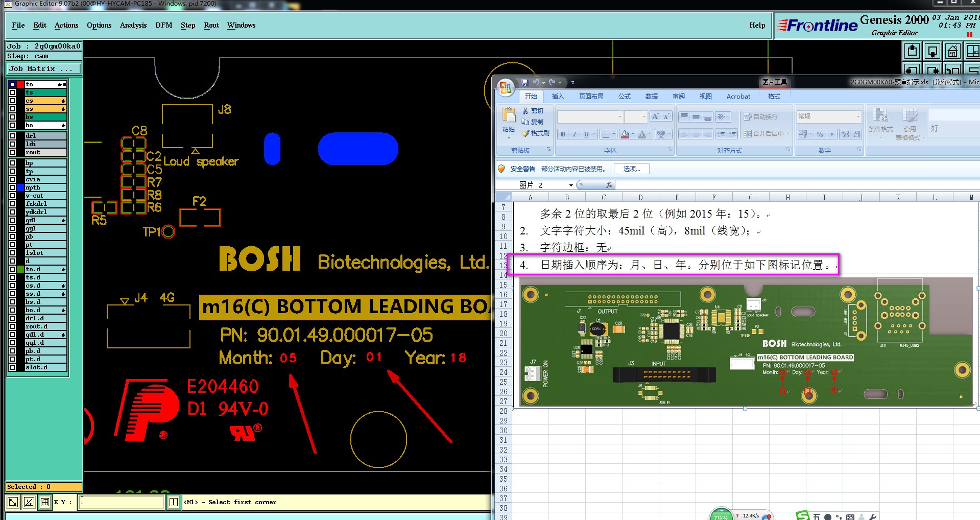Open font name dropdown in Excel
The width and height of the screenshot is (980, 520).
[x=620, y=117]
